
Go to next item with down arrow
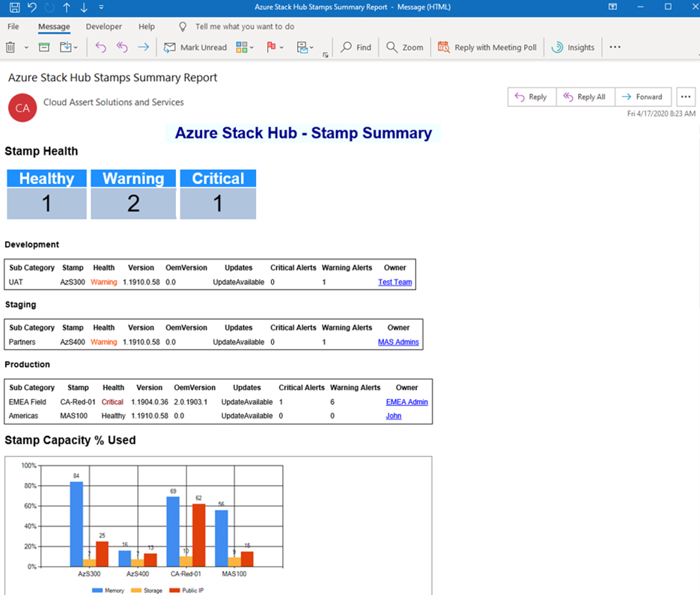pos(84,7)
